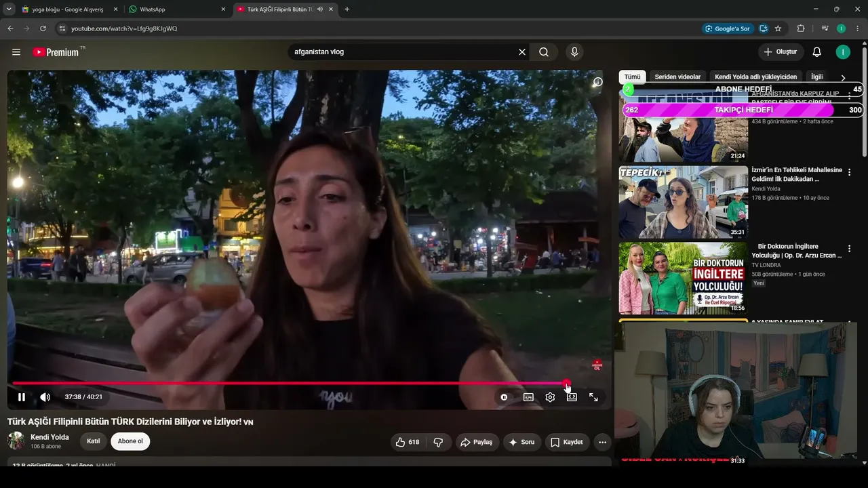Open Bir Doktorun İngiltere Yolculuğu thumbnail
The height and width of the screenshot is (488, 868).
(x=684, y=279)
